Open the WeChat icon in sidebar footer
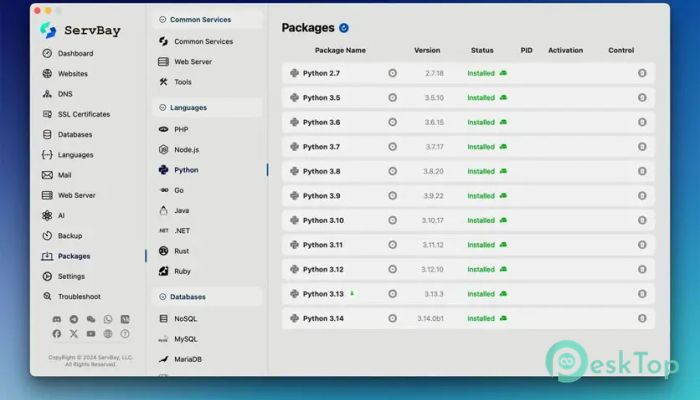 [91, 319]
